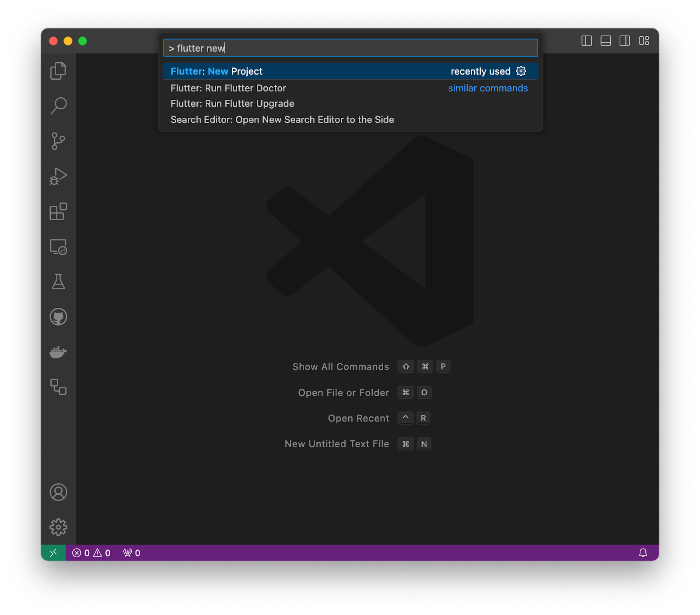Select the Run and Debug icon
The height and width of the screenshot is (615, 700).
[59, 176]
